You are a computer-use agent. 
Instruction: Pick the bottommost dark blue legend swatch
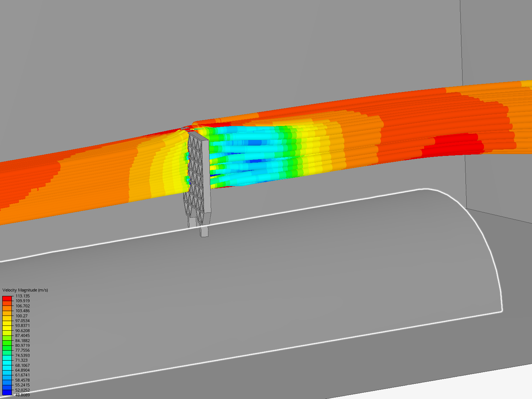(x=7, y=392)
